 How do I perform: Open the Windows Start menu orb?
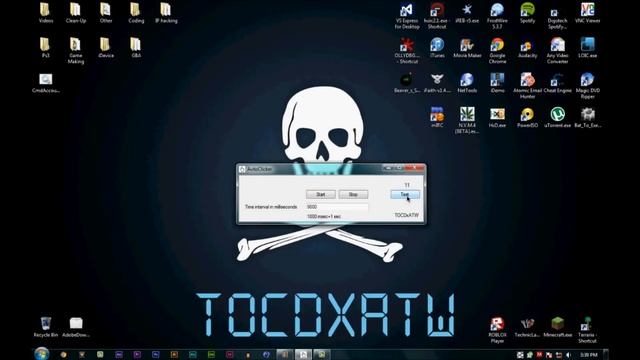click(42, 353)
